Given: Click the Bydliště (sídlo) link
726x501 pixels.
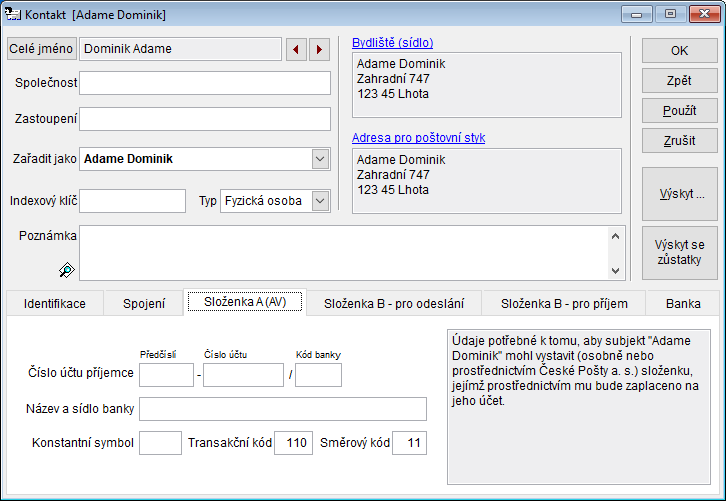Looking at the screenshot, I should pos(392,43).
